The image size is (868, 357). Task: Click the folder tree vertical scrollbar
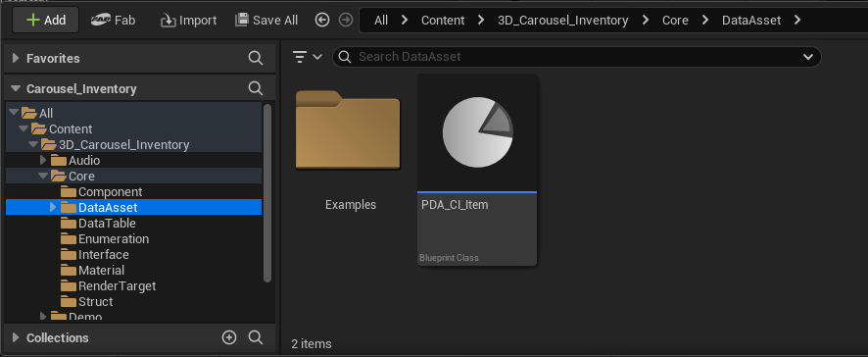coord(267,193)
